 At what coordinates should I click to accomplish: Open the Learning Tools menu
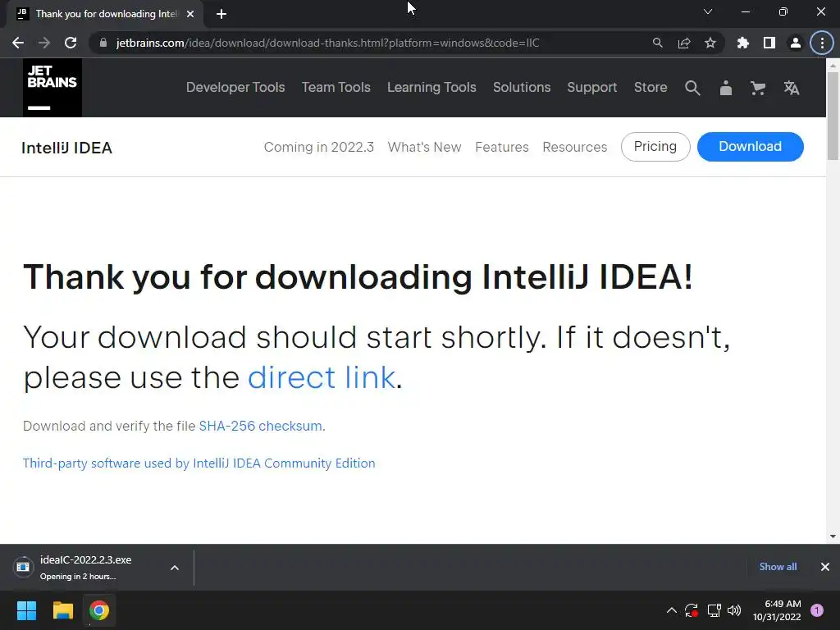431,87
